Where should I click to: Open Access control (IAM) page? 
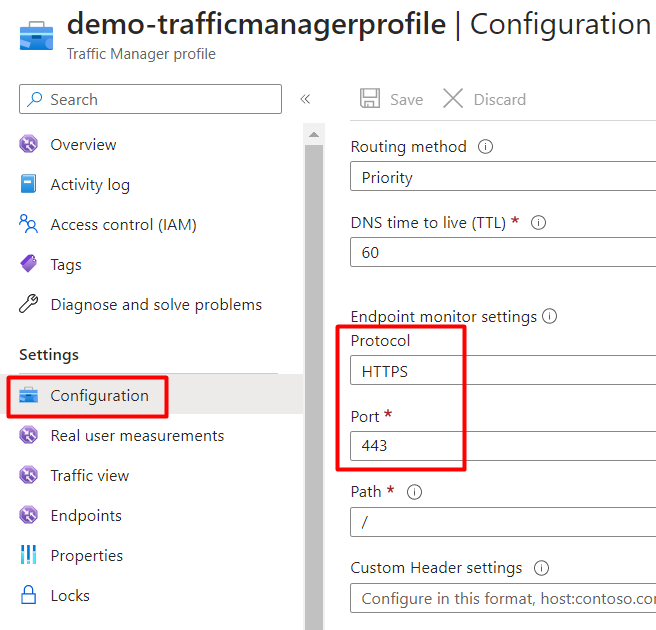pos(123,225)
